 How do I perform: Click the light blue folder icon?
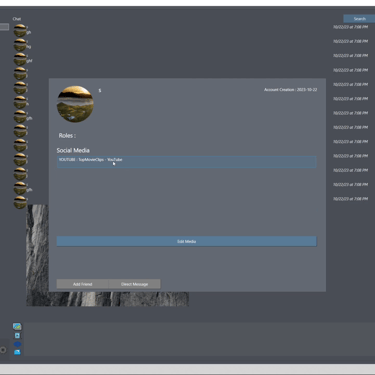[x=17, y=352]
